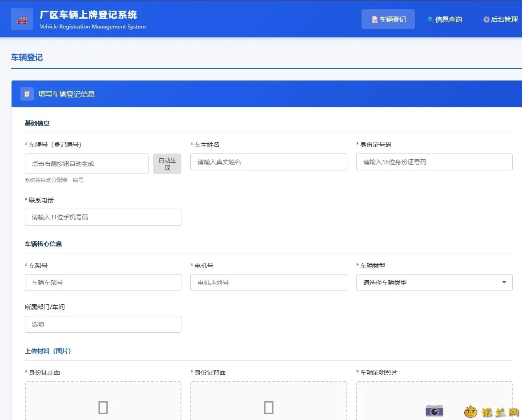The image size is (522, 420).
Task: Click the upload placeholder icon under 身份证正面
Action: pos(103,408)
